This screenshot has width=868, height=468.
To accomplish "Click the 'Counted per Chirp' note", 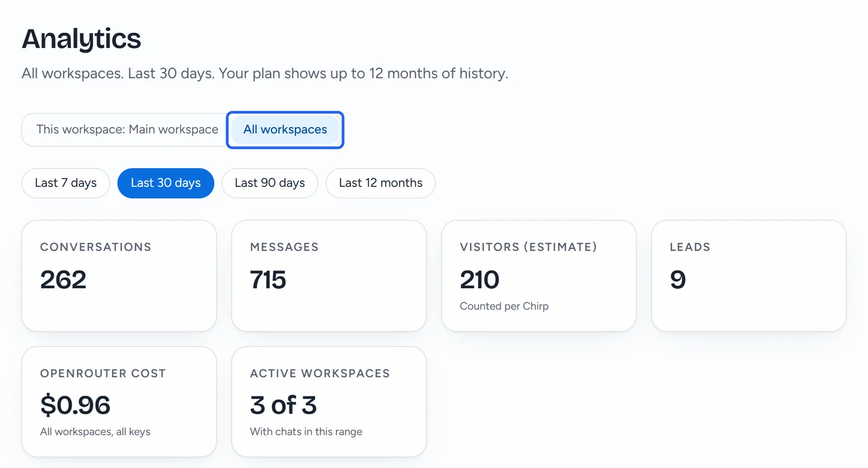I will (504, 306).
